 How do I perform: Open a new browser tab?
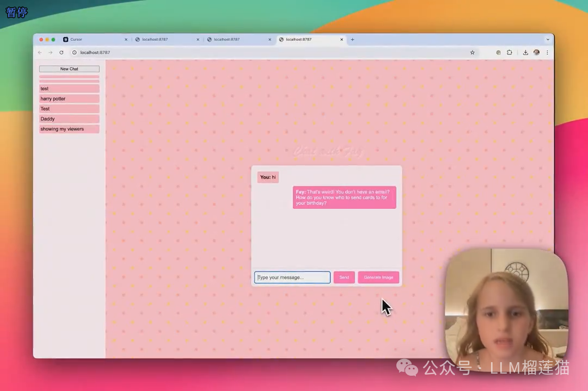(x=352, y=40)
